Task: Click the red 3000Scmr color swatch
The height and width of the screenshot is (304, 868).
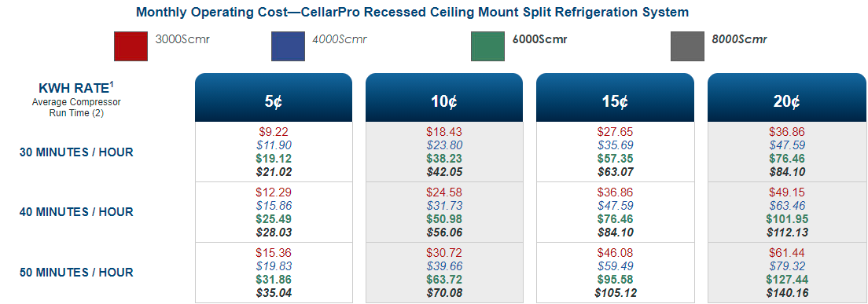Action: (x=131, y=46)
